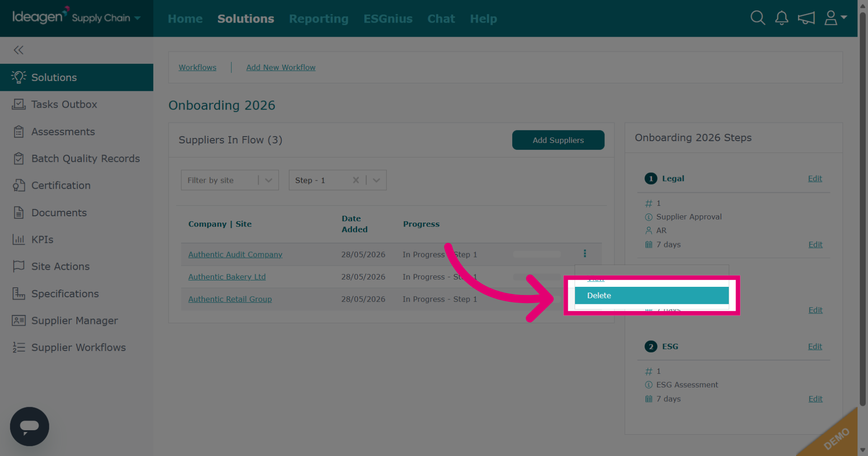Click the page vertical scrollbar
Viewport: 868px width, 456px height.
[x=863, y=208]
